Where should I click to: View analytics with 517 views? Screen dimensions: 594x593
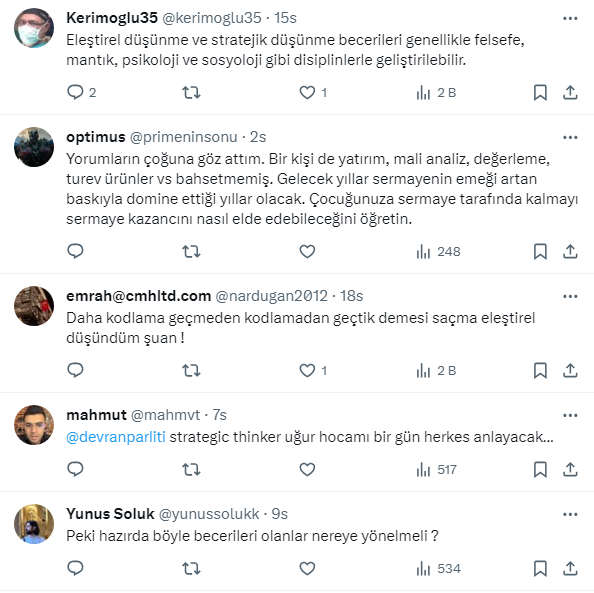click(436, 470)
